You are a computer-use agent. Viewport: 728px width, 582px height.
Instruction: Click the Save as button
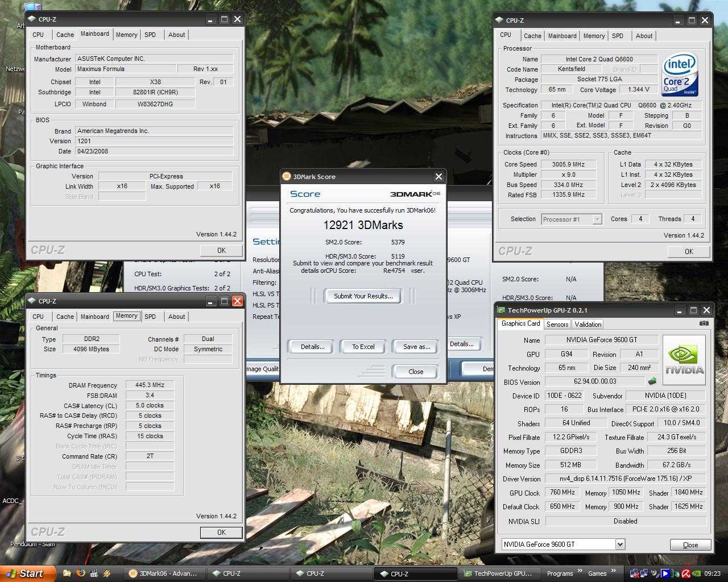coord(416,347)
